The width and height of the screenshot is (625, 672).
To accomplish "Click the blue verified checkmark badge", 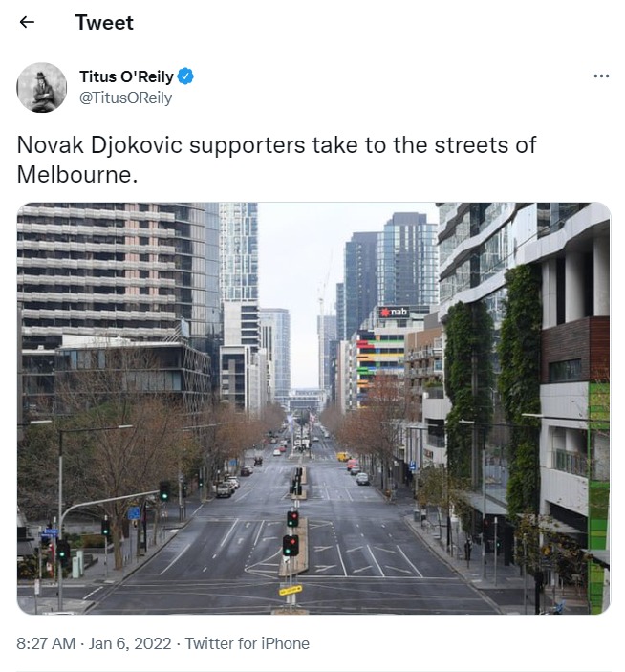I will (185, 76).
